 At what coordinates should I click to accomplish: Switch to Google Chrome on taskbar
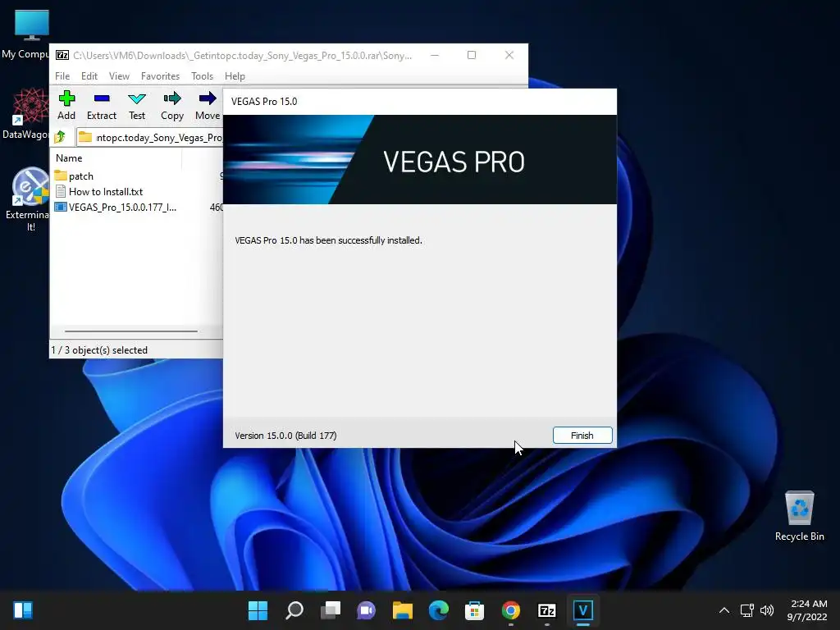511,609
